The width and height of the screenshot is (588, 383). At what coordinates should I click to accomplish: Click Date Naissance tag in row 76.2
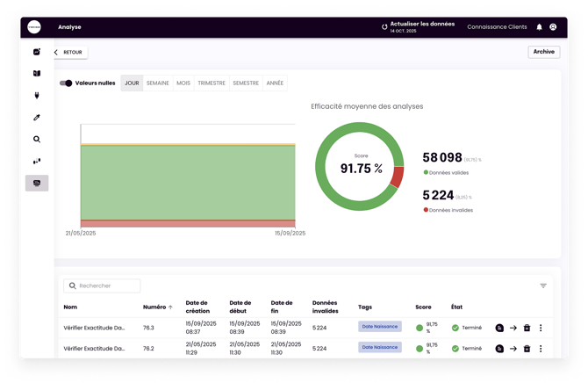(380, 347)
